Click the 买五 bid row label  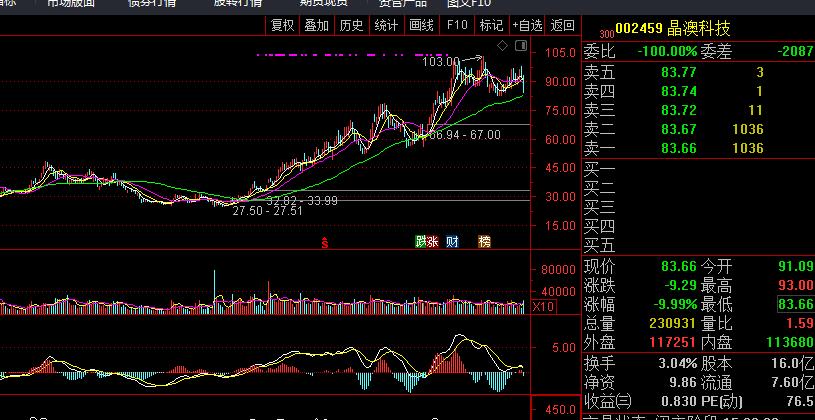coord(599,245)
